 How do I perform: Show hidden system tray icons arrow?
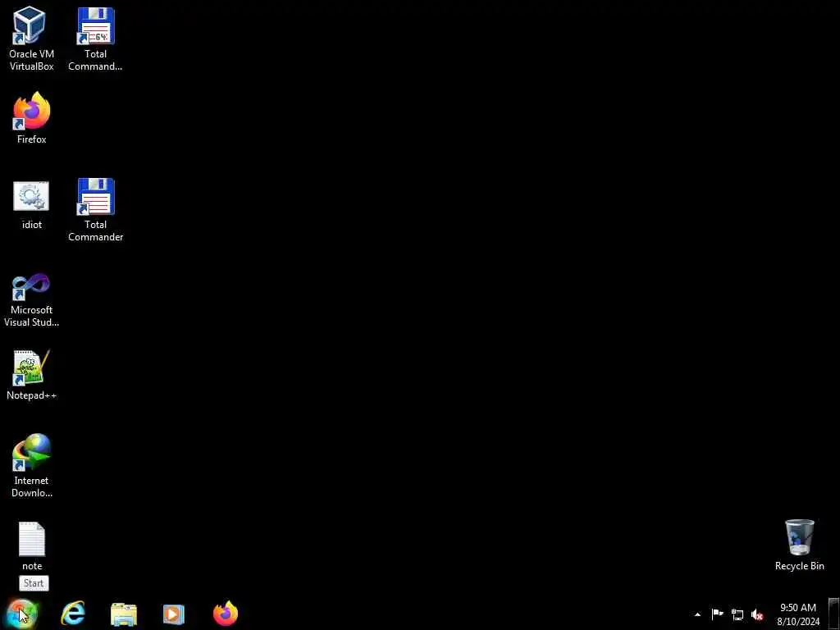point(697,614)
